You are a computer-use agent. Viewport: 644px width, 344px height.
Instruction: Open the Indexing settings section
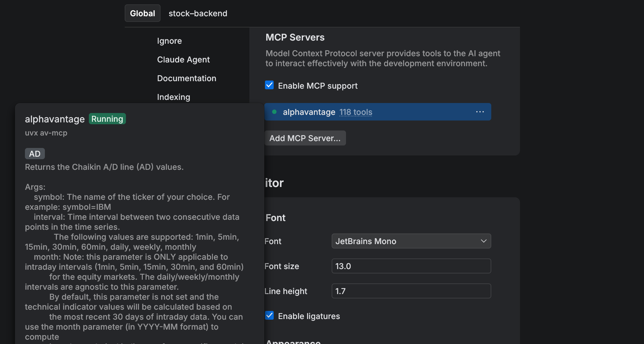coord(173,97)
